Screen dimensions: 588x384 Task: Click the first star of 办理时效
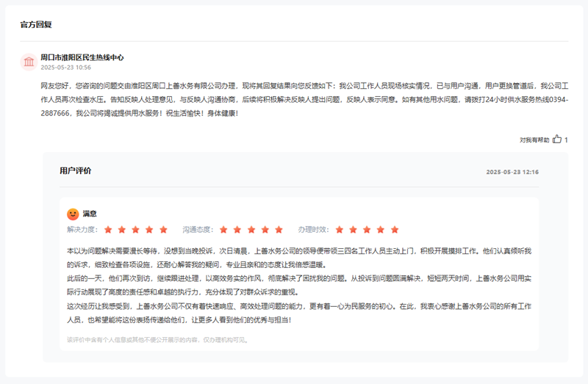[x=340, y=229]
